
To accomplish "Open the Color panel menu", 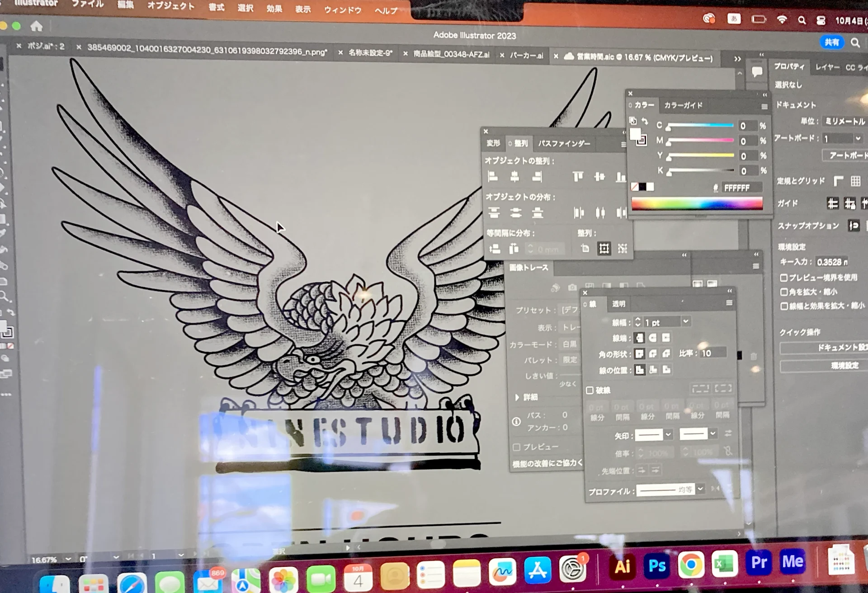I will pos(764,107).
